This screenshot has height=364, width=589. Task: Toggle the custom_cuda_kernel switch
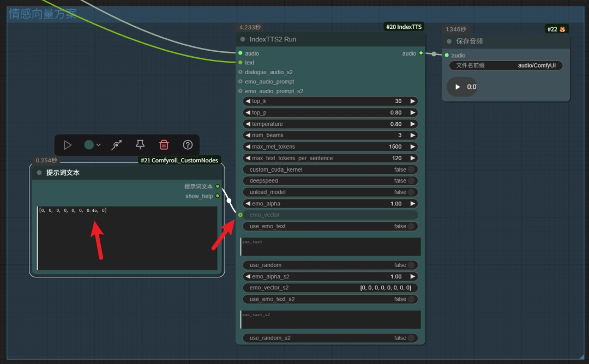point(411,169)
